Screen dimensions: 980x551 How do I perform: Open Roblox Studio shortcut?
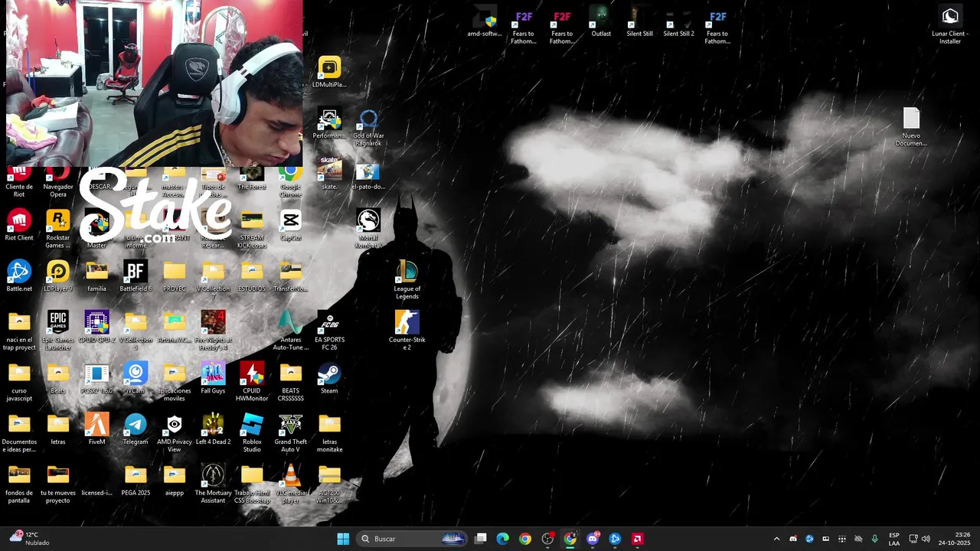point(252,433)
